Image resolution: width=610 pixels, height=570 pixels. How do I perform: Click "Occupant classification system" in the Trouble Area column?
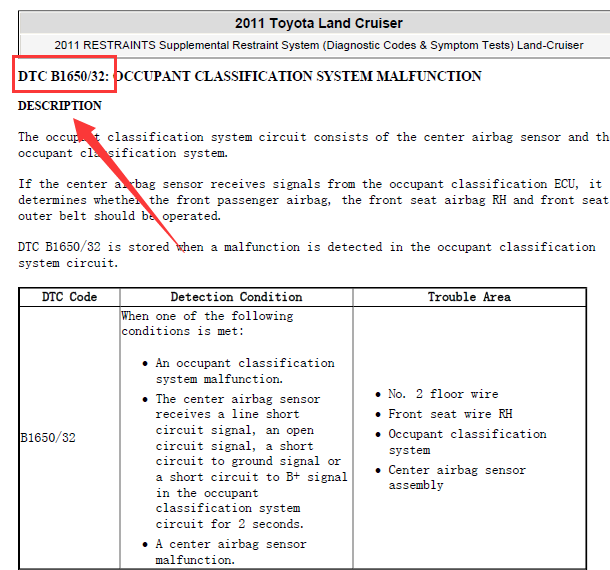coord(467,442)
